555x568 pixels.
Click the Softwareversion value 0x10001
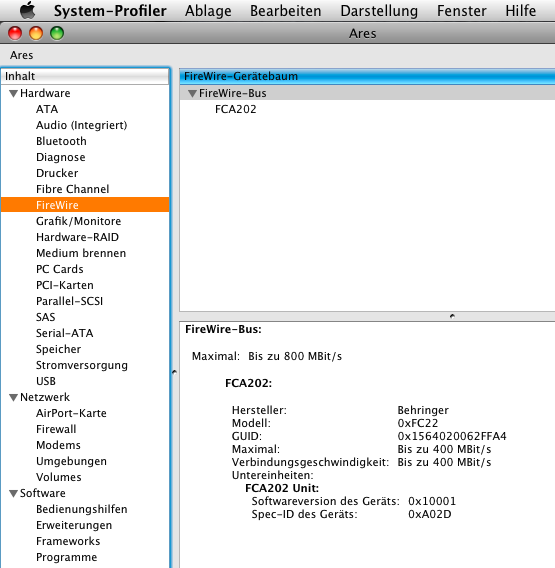pos(432,501)
